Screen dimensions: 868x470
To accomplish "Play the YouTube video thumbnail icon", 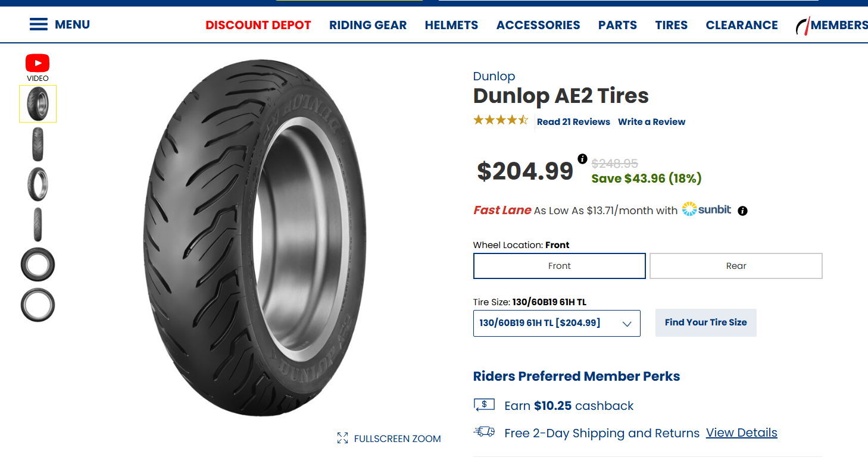I will point(38,62).
